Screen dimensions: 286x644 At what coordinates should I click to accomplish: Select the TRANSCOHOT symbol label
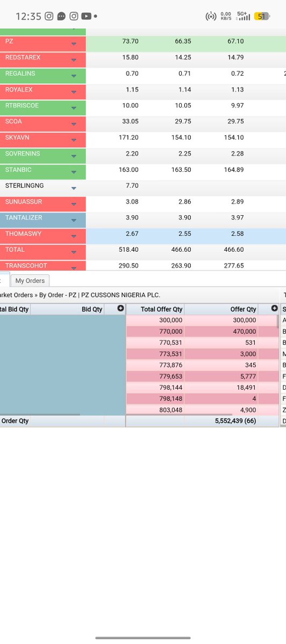click(26, 266)
